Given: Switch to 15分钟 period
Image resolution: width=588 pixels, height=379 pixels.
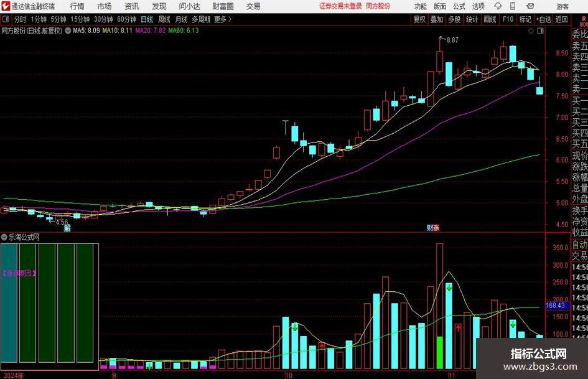Looking at the screenshot, I should (80, 19).
